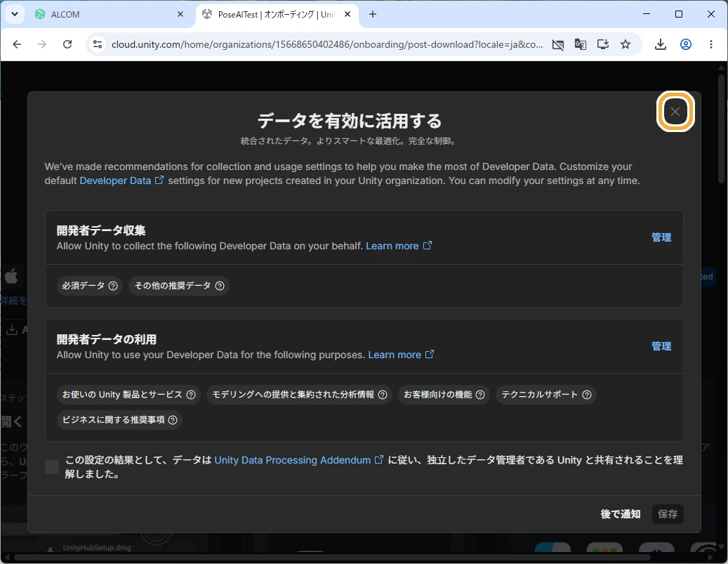Click the 保存 button

point(668,514)
